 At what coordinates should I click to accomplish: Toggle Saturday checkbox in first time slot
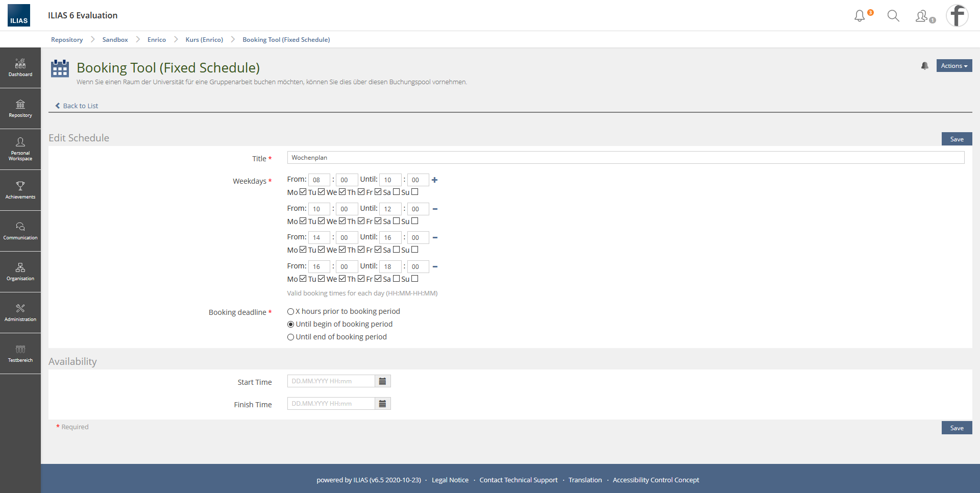[396, 192]
